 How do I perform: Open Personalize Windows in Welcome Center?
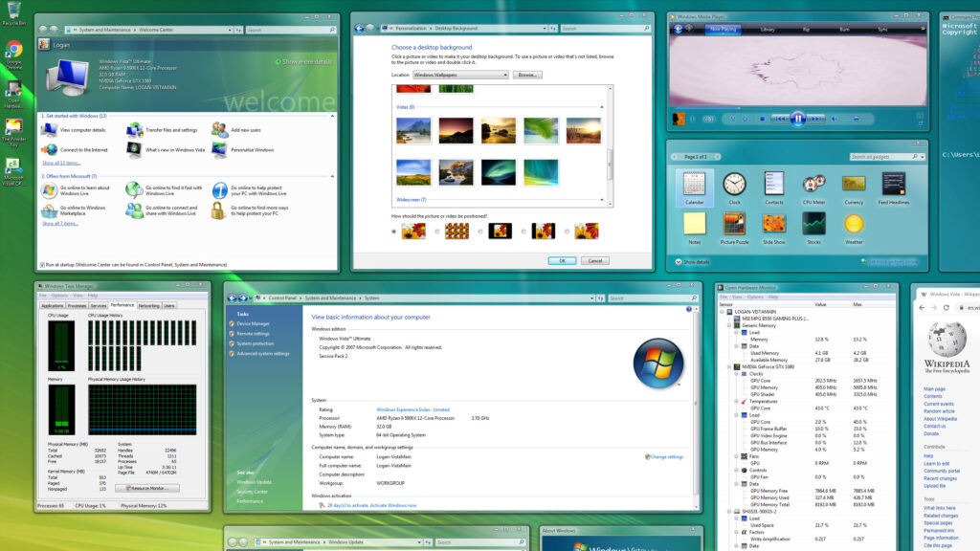tap(243, 150)
